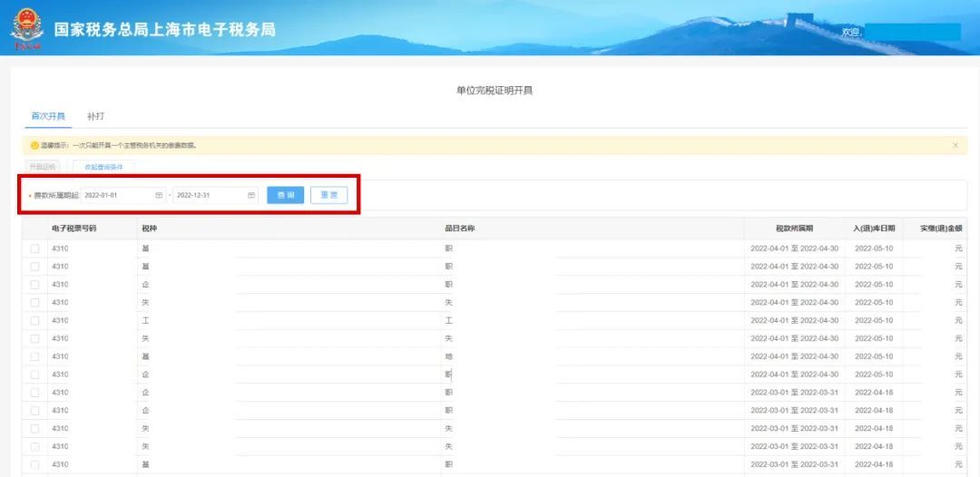
Task: Select checkbox in the last visible row
Action: pos(34,464)
